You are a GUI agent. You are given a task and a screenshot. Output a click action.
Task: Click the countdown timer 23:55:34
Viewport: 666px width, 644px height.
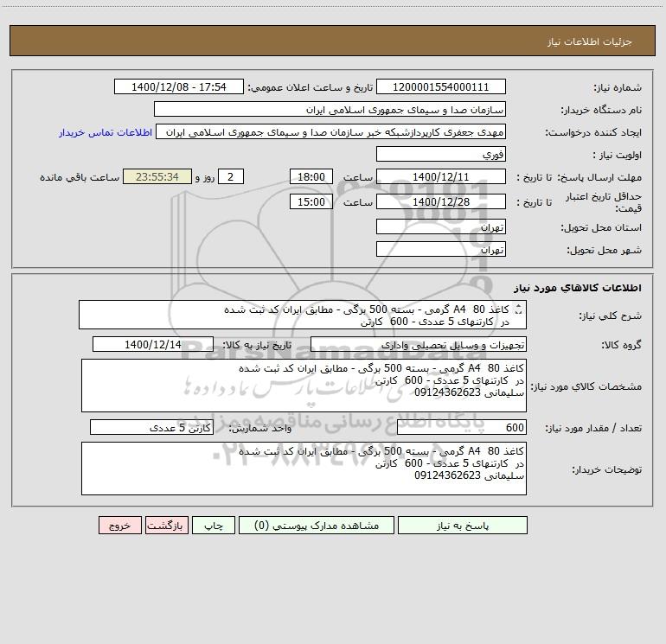tap(157, 176)
